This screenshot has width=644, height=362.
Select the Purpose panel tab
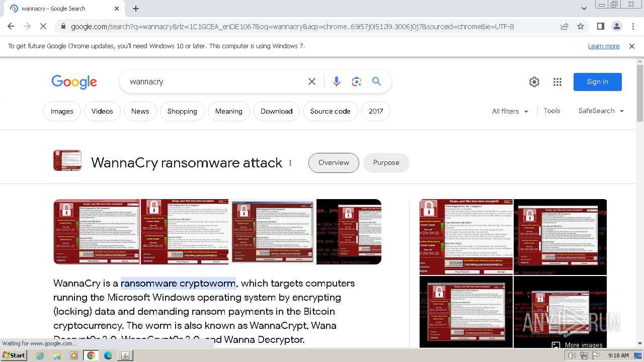tap(386, 162)
